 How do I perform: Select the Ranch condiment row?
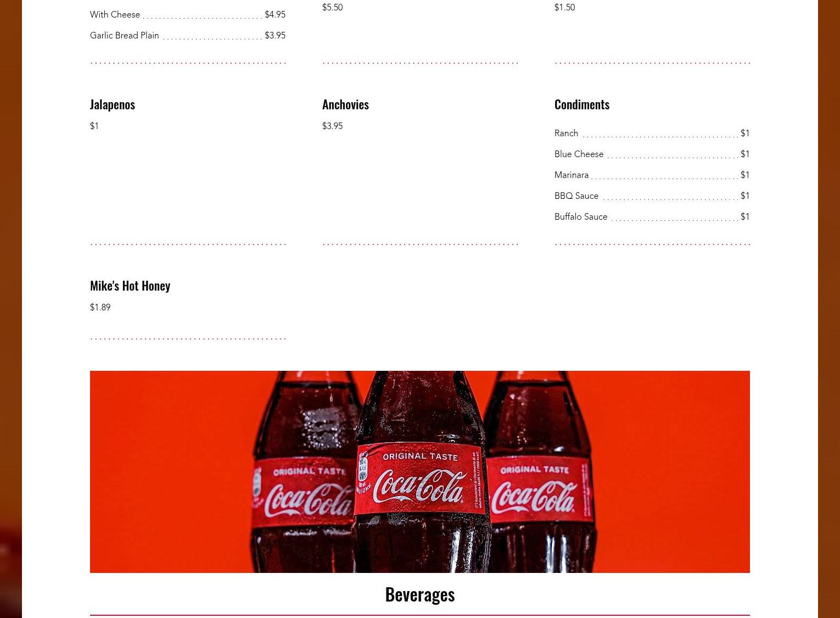point(652,133)
